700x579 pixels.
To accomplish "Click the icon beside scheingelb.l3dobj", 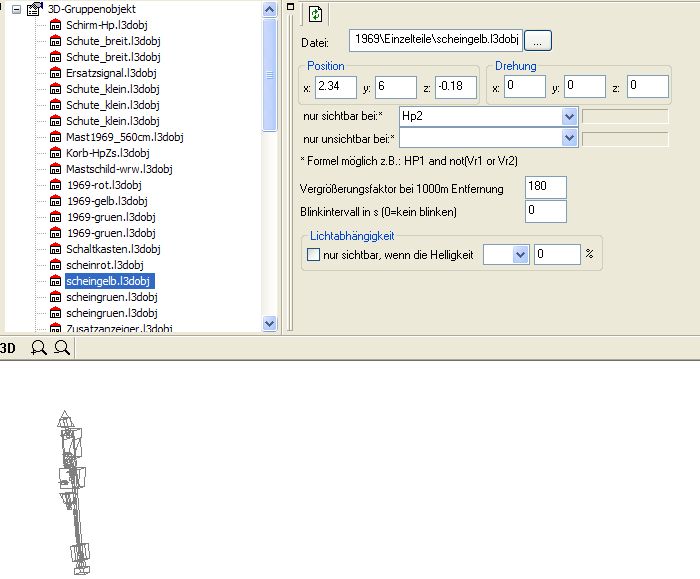I will tap(55, 281).
